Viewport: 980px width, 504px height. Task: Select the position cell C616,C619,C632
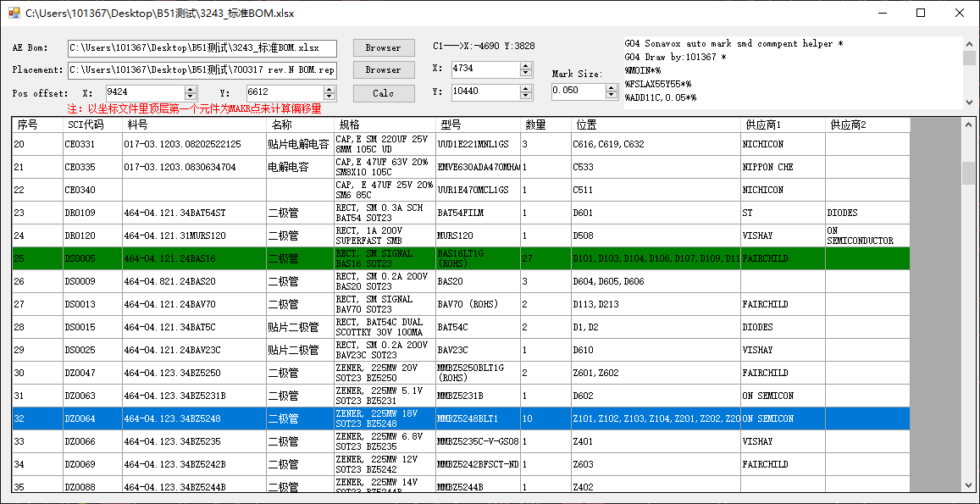[x=656, y=144]
